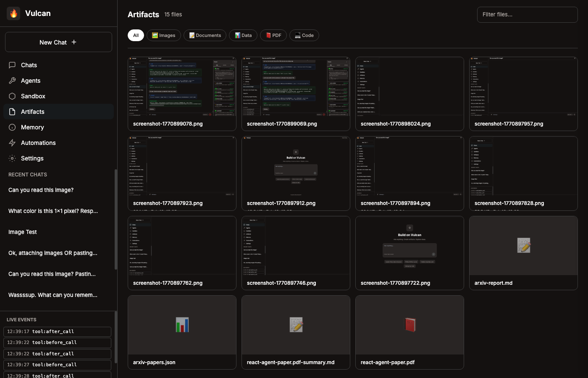
Task: Open the recent chat "Image Test"
Action: coord(23,232)
